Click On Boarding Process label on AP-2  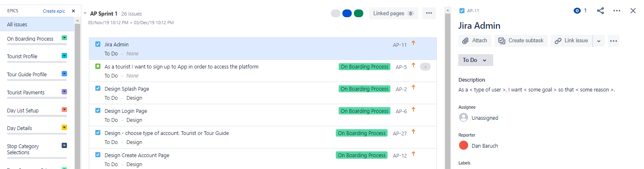[x=364, y=89]
